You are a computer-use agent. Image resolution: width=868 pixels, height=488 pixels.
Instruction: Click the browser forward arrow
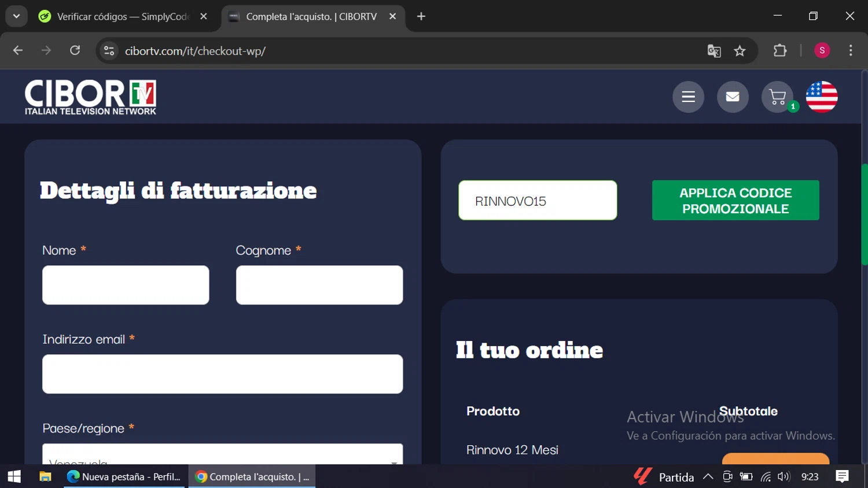[x=46, y=51]
